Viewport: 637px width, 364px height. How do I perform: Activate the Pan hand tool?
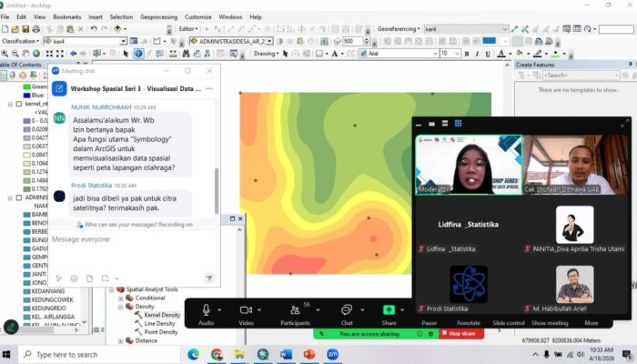click(x=25, y=54)
